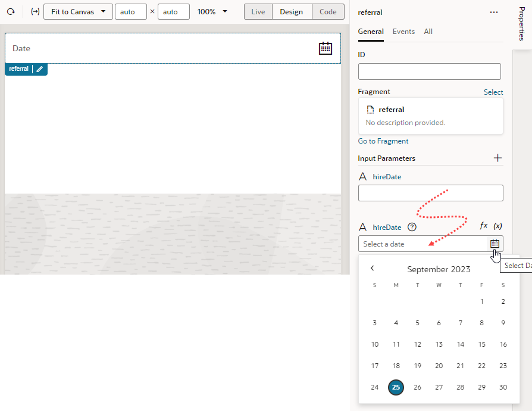Choose September 13 in the calendar
This screenshot has height=411, width=532.
pos(439,344)
